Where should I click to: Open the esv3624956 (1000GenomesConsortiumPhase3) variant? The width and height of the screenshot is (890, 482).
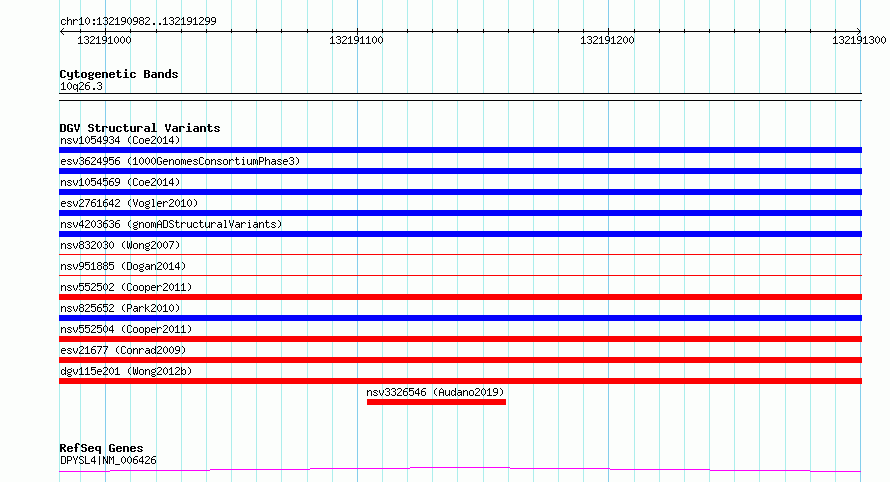(x=180, y=161)
